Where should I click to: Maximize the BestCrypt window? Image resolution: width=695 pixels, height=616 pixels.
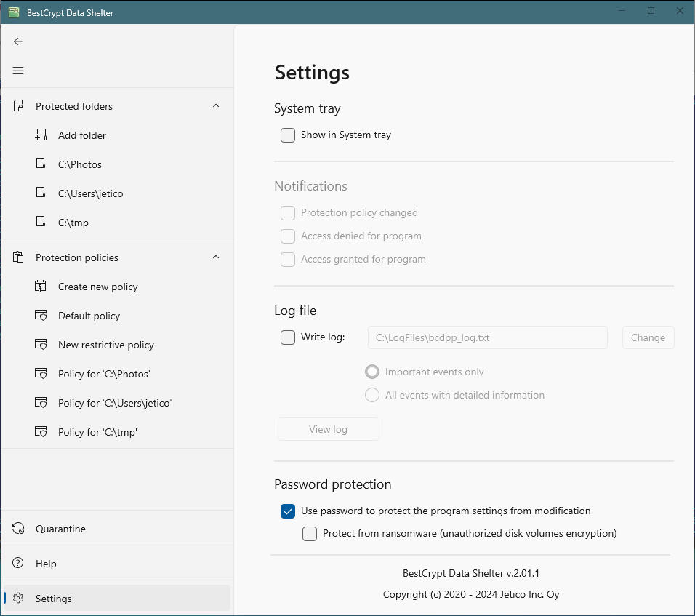coord(651,11)
